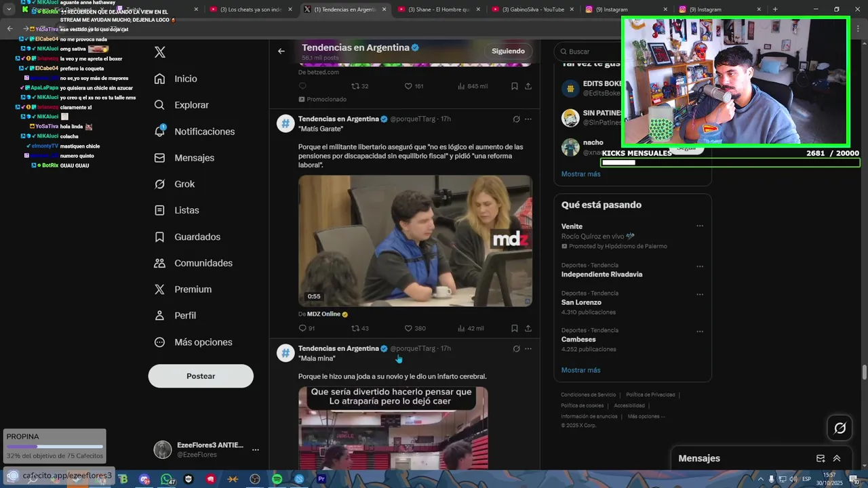This screenshot has width=868, height=488.
Task: Open account menu dots next to EzeeFlores3
Action: pos(256,449)
